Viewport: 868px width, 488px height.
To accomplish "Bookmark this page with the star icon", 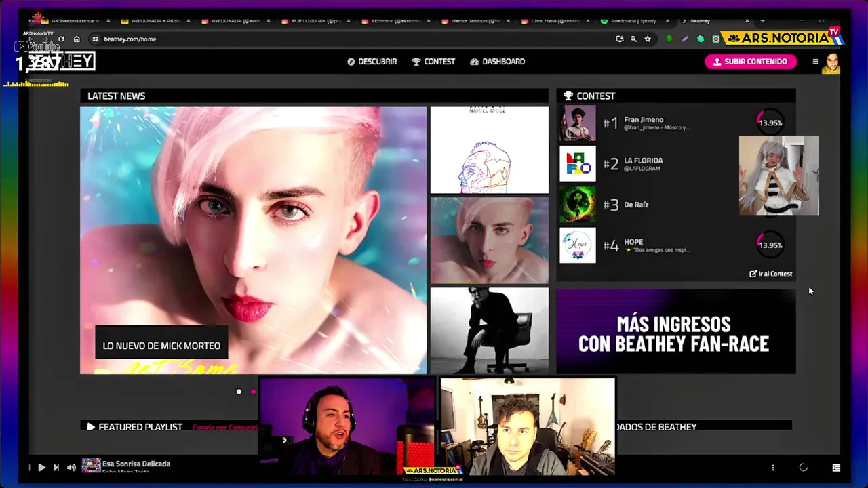I will click(648, 39).
